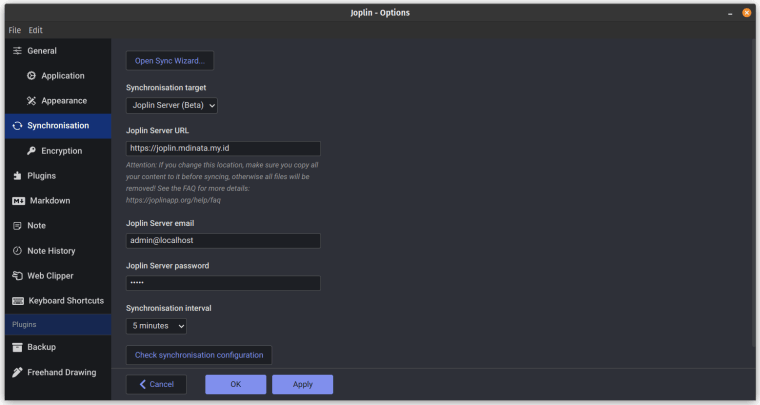Go to Application settings

tap(58, 76)
